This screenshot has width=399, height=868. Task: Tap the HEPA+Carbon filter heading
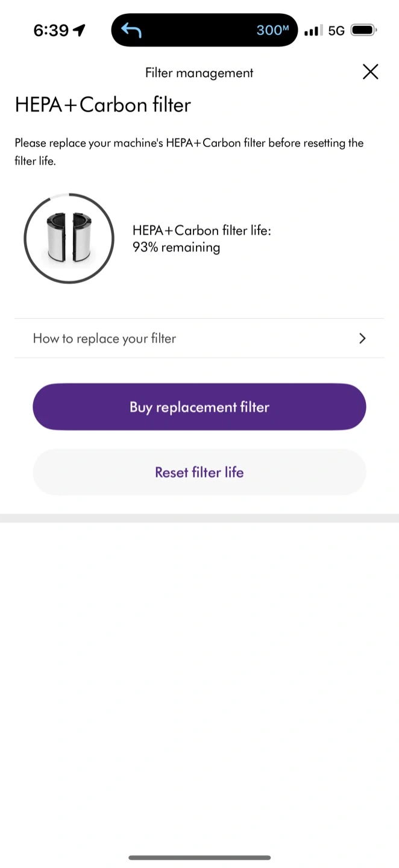coord(103,105)
